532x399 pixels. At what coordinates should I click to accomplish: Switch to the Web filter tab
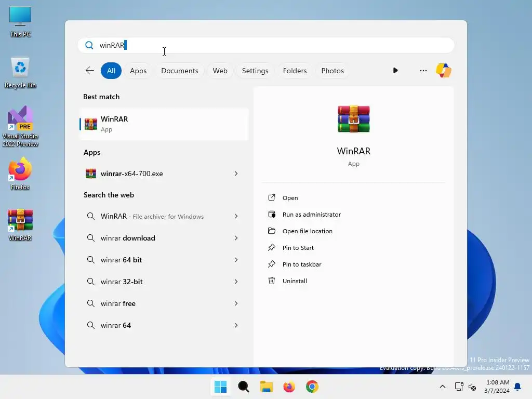coord(220,71)
